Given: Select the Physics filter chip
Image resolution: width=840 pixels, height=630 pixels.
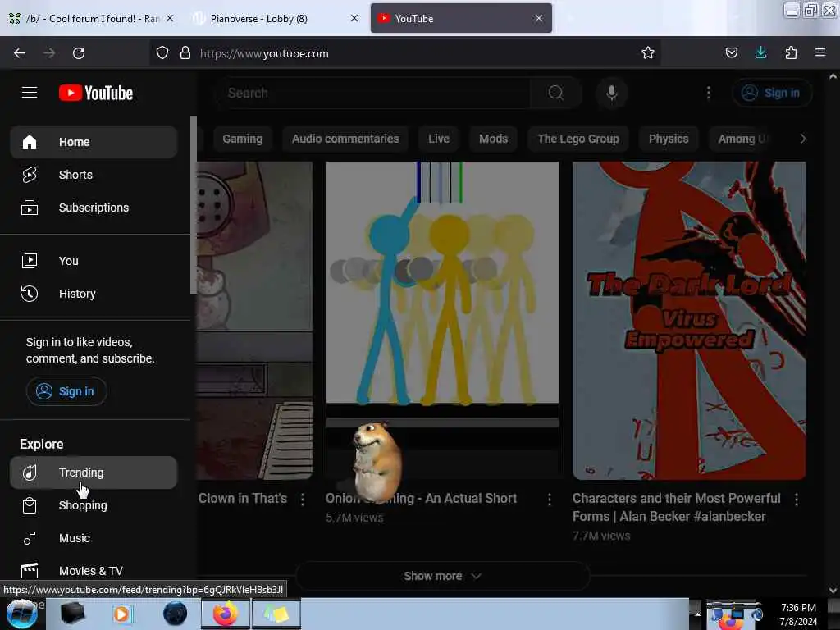Looking at the screenshot, I should coord(669,139).
